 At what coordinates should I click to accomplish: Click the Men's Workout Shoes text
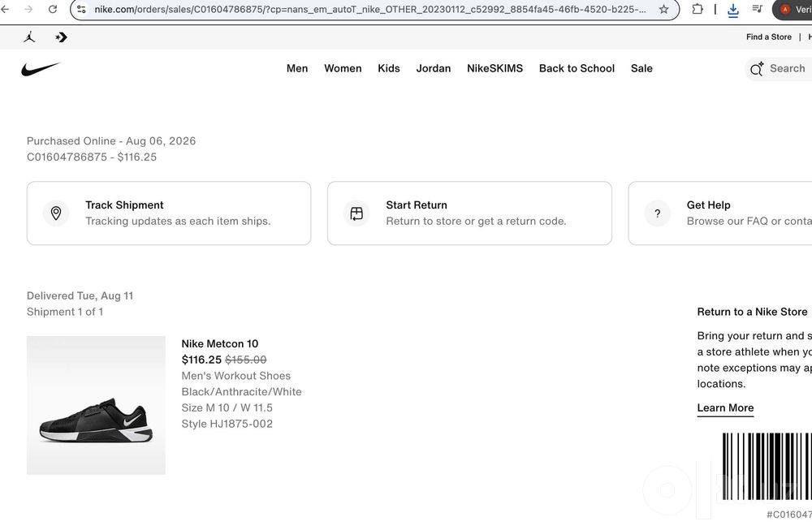[236, 376]
